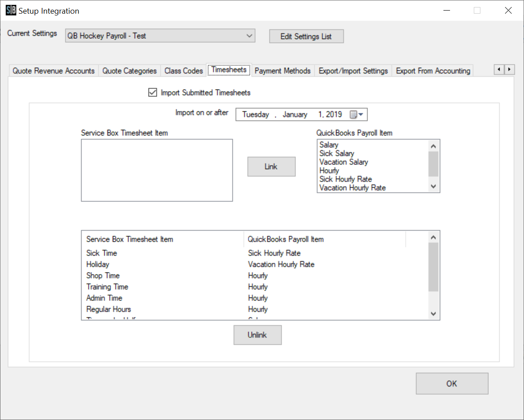Open the Export/Import Settings tab
Viewport: 524px width, 420px height.
click(x=353, y=71)
